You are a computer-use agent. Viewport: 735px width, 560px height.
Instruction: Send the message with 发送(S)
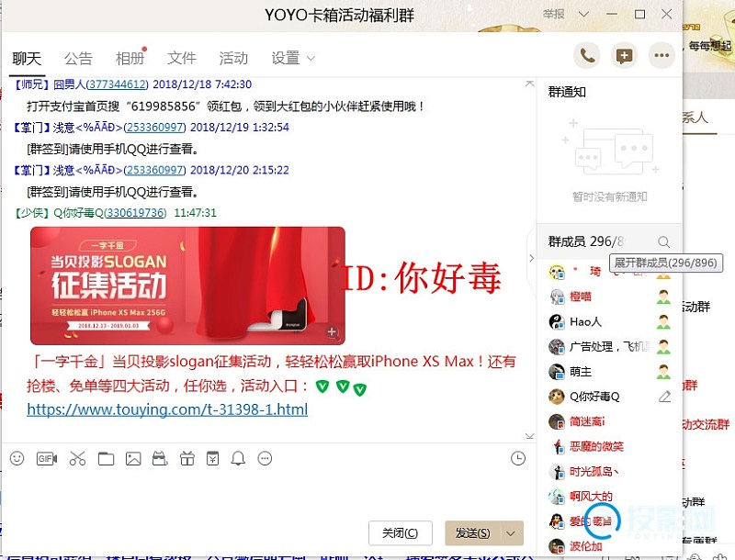tap(473, 533)
